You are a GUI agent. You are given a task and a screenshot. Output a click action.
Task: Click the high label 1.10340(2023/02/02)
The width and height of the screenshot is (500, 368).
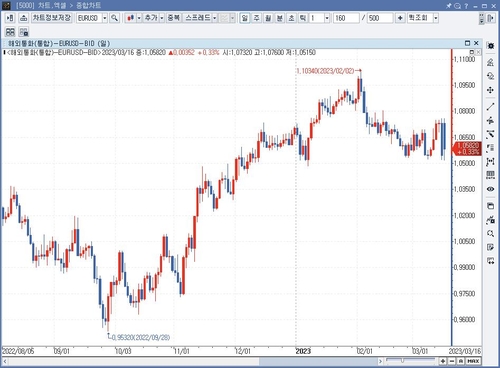(x=325, y=71)
